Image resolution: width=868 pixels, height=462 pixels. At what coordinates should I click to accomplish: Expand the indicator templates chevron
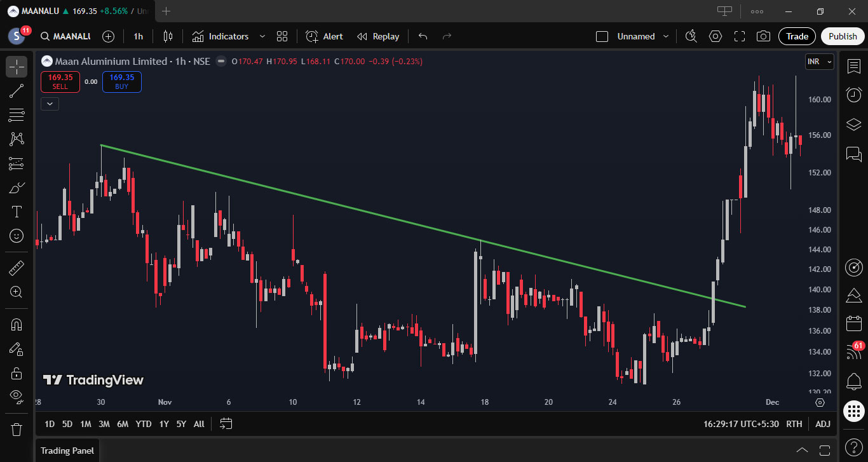pyautogui.click(x=262, y=36)
